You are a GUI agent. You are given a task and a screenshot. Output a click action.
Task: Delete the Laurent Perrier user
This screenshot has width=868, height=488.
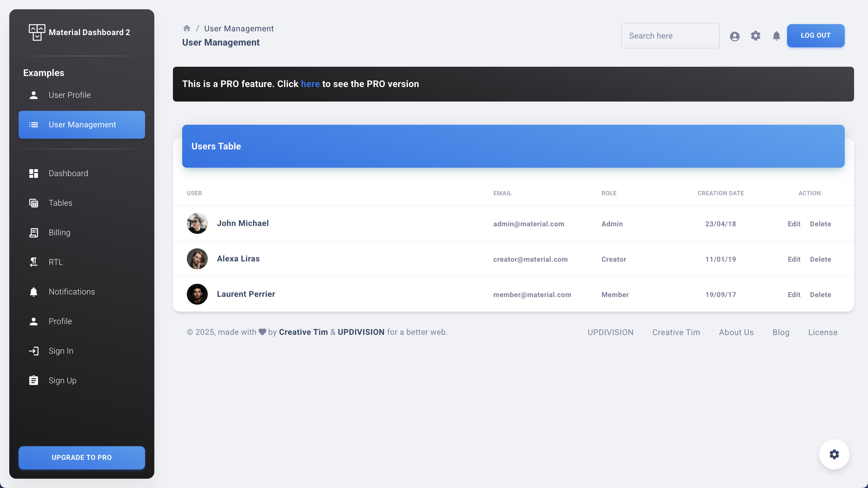point(820,294)
